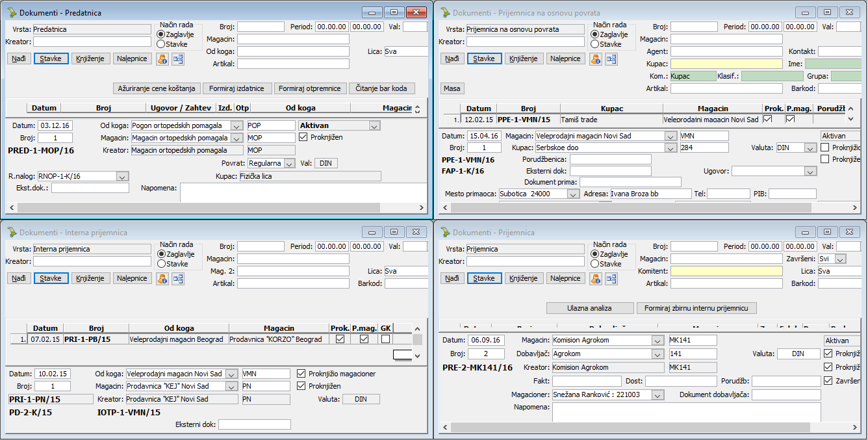Screen dimensions: 868x440
Task: Open the Dobavljač dropdown showing Agrokom
Action: [657, 354]
